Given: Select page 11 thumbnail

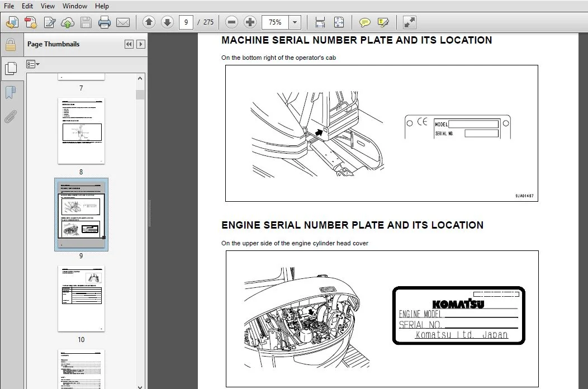Looking at the screenshot, I should [82, 369].
